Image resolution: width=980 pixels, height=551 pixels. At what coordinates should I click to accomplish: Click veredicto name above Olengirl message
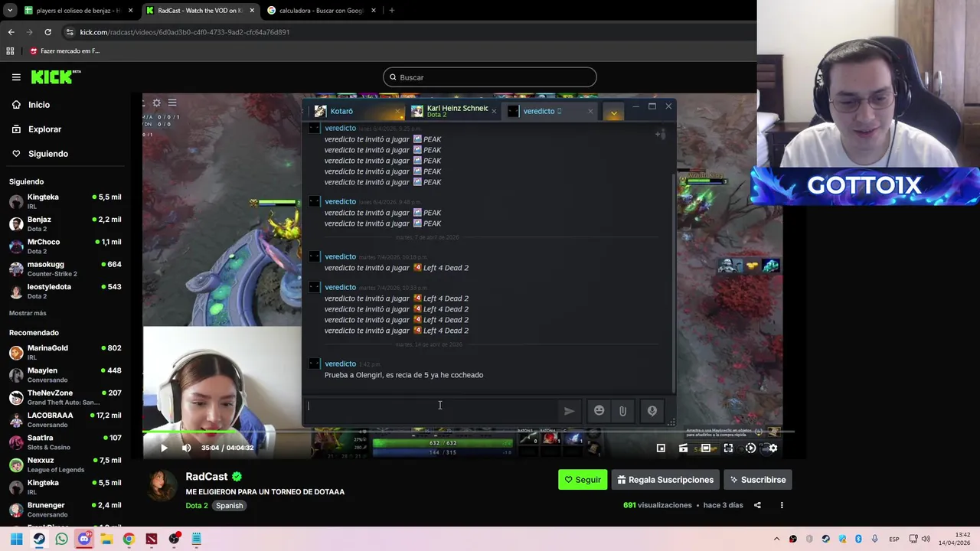340,364
